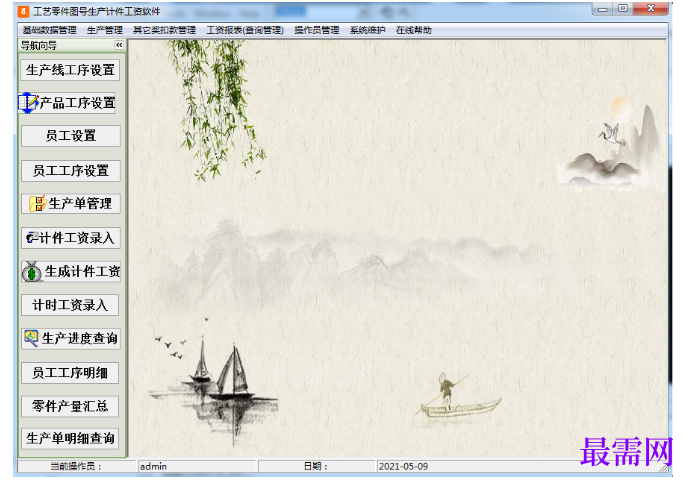Open the 操作员管理 menu

pyautogui.click(x=316, y=30)
